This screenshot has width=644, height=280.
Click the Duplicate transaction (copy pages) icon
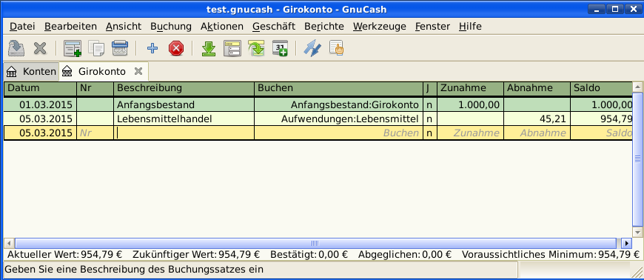[96, 48]
